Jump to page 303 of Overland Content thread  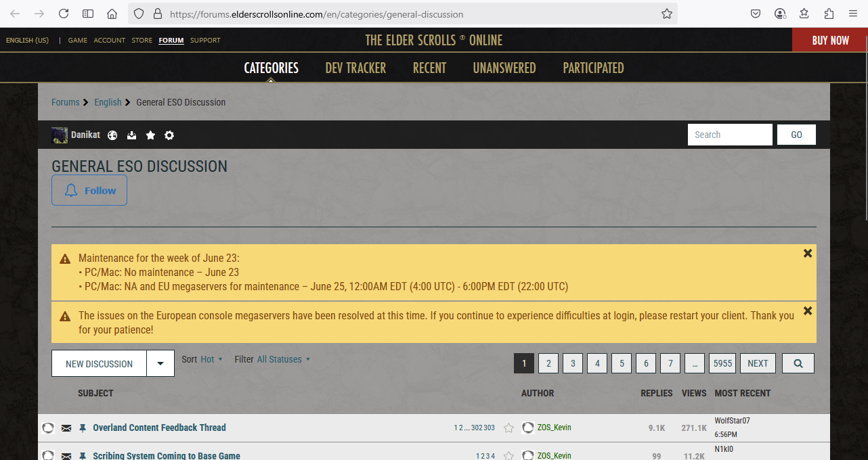click(490, 428)
